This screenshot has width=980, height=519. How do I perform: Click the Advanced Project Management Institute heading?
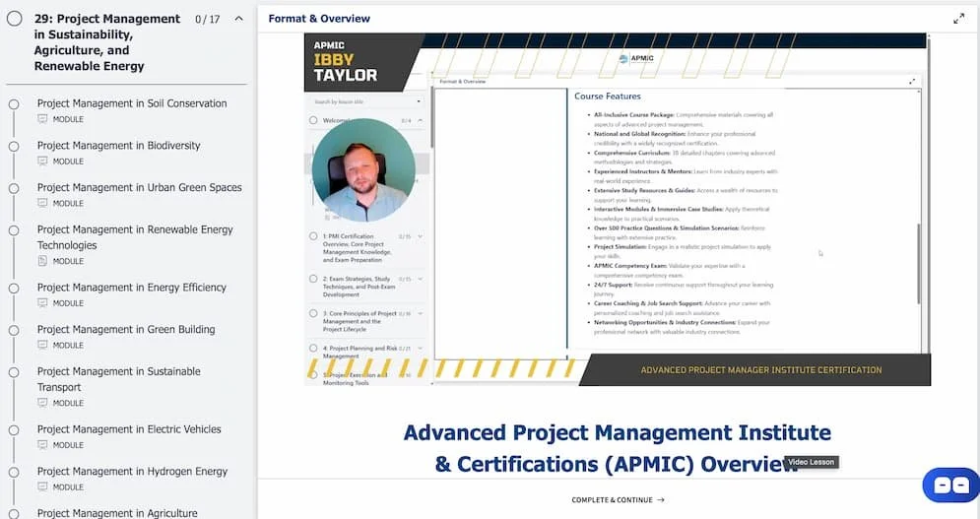(x=617, y=448)
